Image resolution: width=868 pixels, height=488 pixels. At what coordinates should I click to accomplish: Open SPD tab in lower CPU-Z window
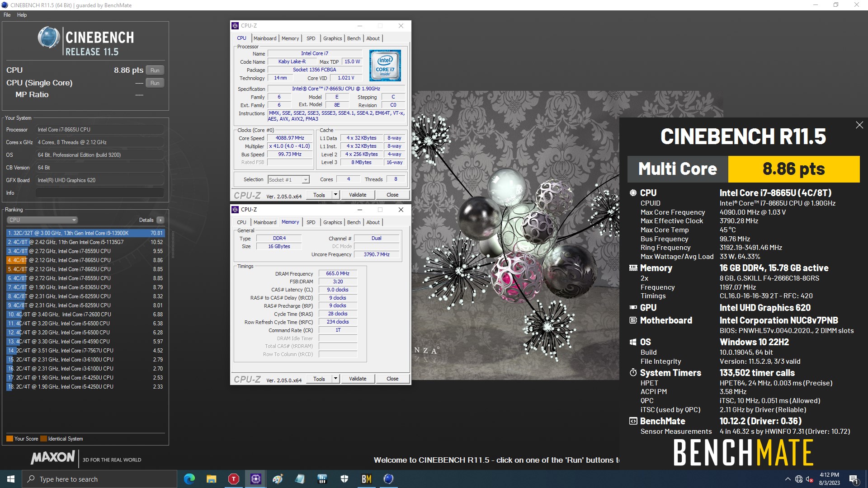311,222
